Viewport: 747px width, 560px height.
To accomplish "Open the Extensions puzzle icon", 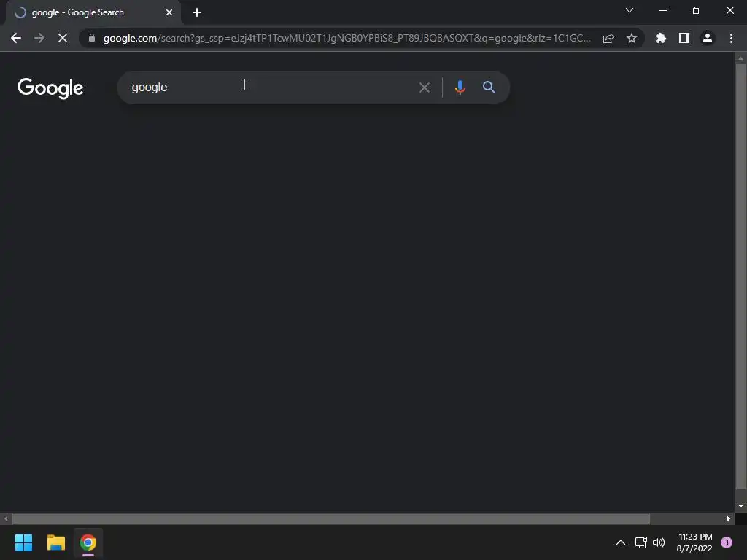I will click(x=661, y=38).
